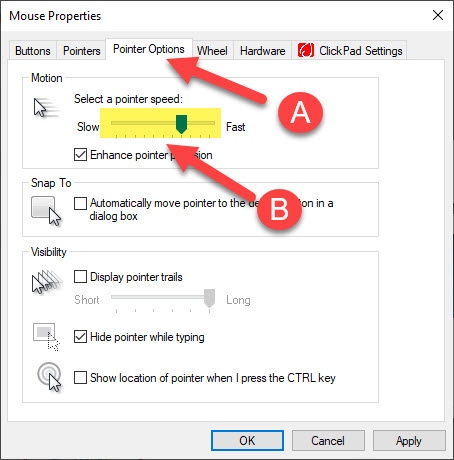Switch to the Wheel tab
The image size is (454, 460).
click(x=212, y=51)
